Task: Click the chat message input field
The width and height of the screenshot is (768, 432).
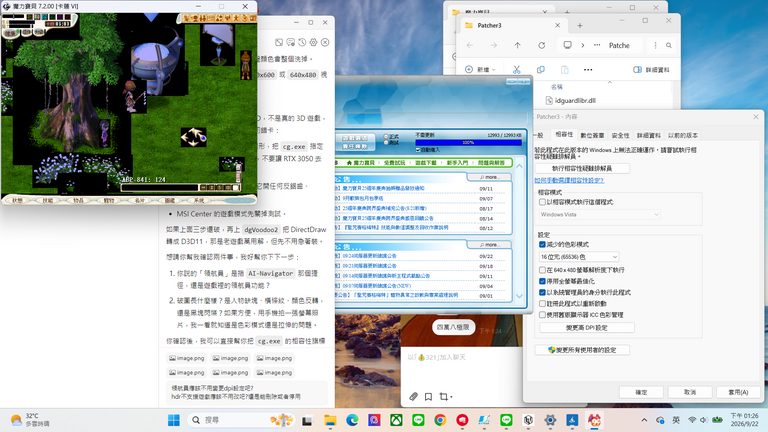Action: coord(460,358)
